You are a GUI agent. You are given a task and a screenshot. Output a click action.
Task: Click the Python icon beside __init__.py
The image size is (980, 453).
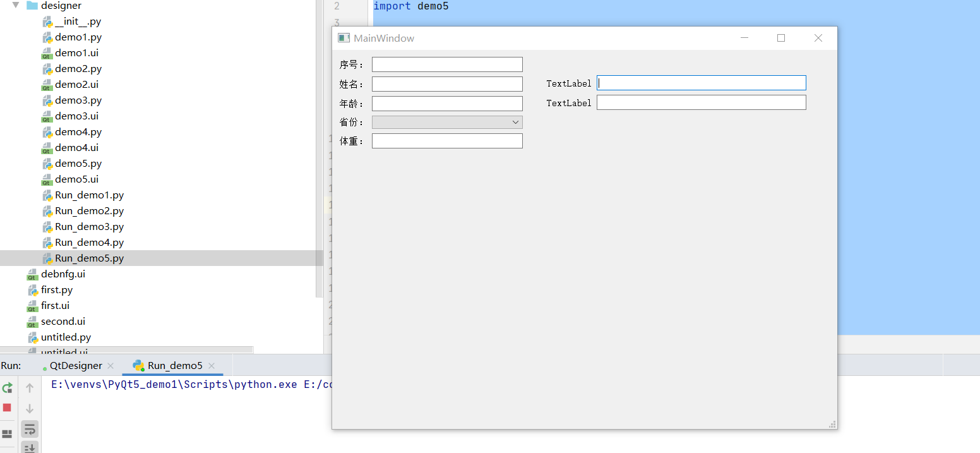[47, 21]
